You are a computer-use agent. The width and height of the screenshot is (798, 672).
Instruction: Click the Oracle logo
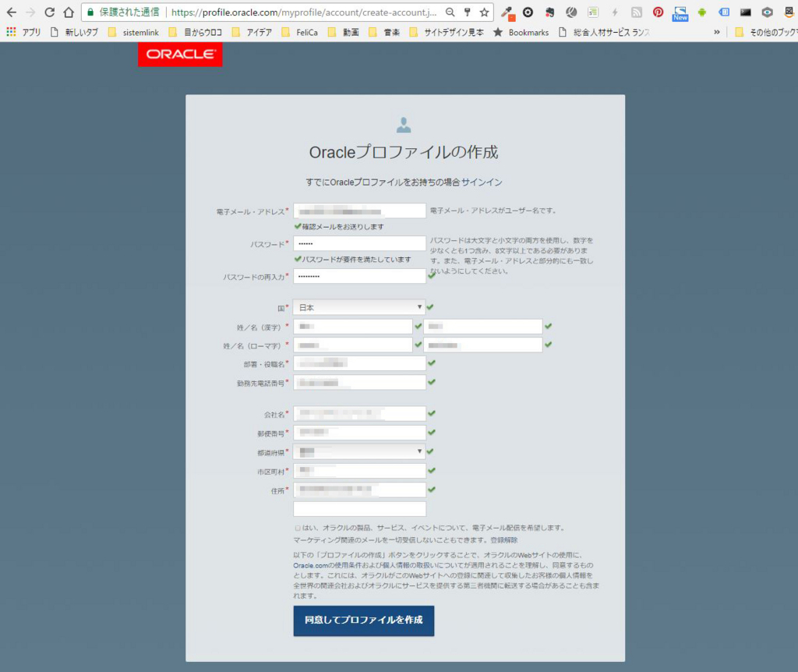180,54
